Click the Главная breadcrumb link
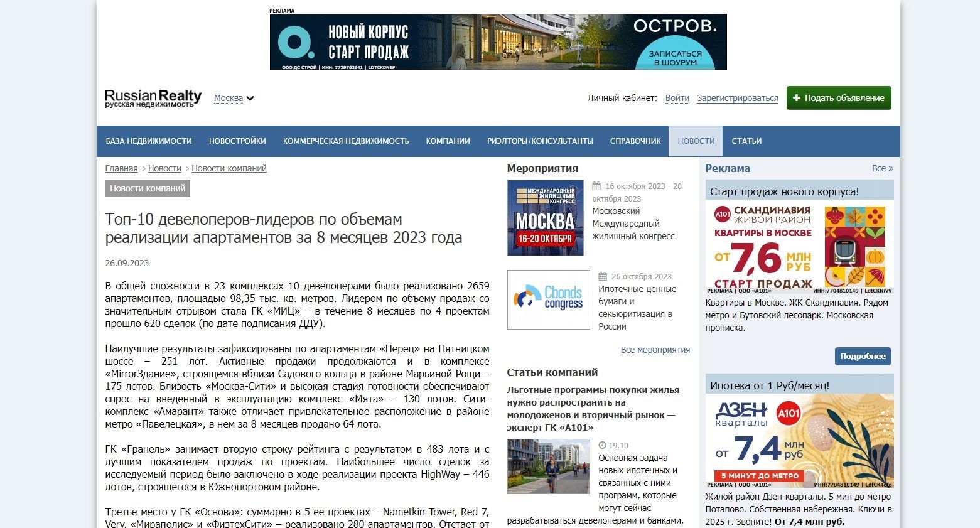 (121, 168)
